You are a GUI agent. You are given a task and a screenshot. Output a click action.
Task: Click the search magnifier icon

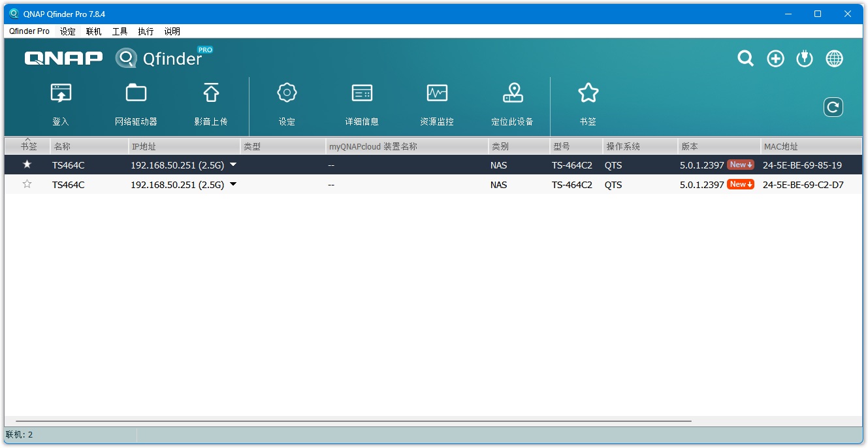tap(745, 59)
